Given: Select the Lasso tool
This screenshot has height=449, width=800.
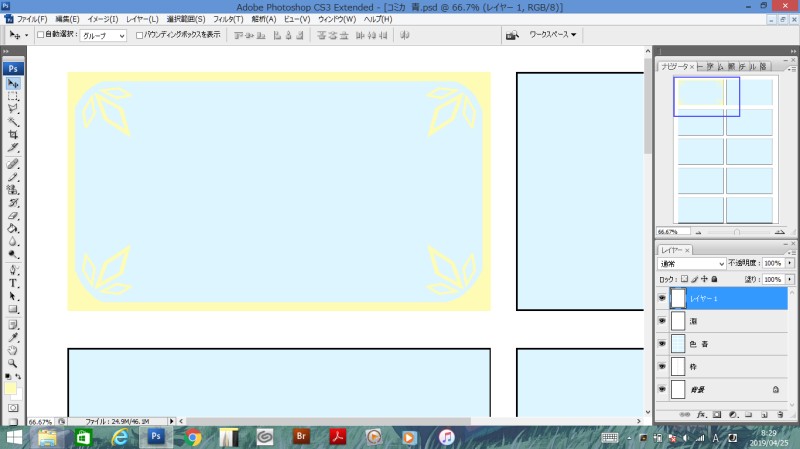Looking at the screenshot, I should [x=13, y=109].
